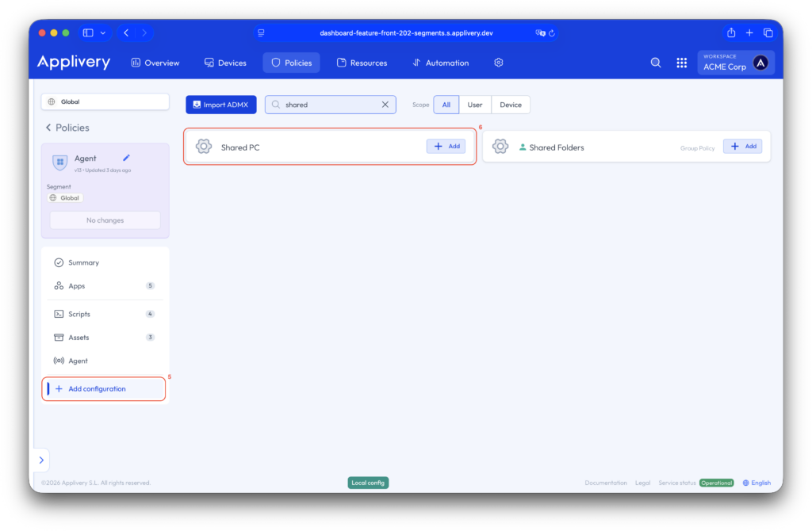Open the ACME Corp workspace switcher
This screenshot has width=812, height=531.
(x=736, y=63)
